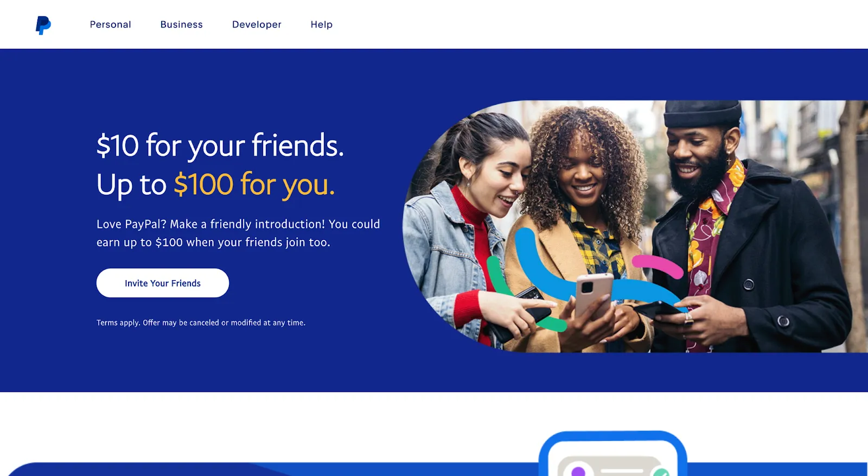868x476 pixels.
Task: Click the "Terms apply" disclaimer text
Action: 201,322
